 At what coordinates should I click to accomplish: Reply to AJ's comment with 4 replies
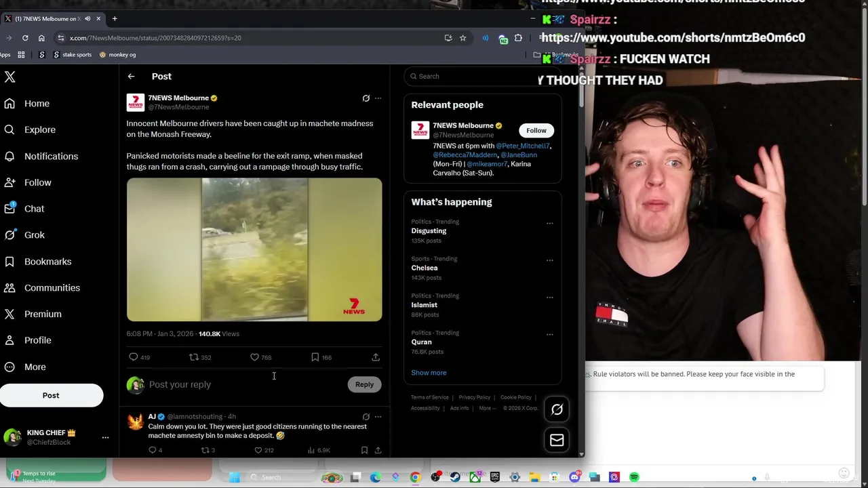[153, 450]
